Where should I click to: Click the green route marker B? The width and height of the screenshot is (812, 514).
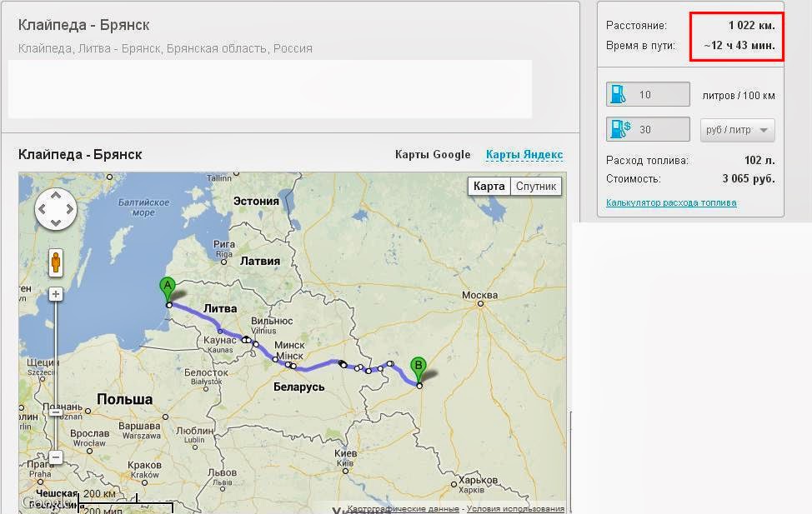tap(418, 370)
